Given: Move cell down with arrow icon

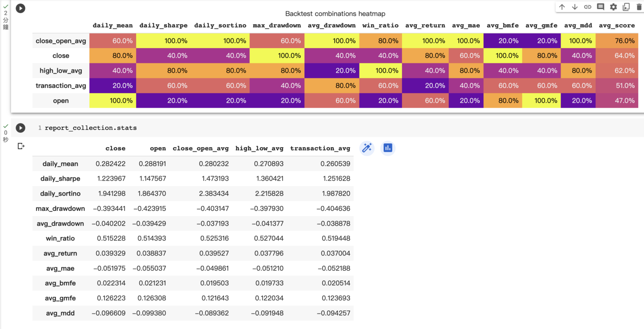Looking at the screenshot, I should pos(575,7).
